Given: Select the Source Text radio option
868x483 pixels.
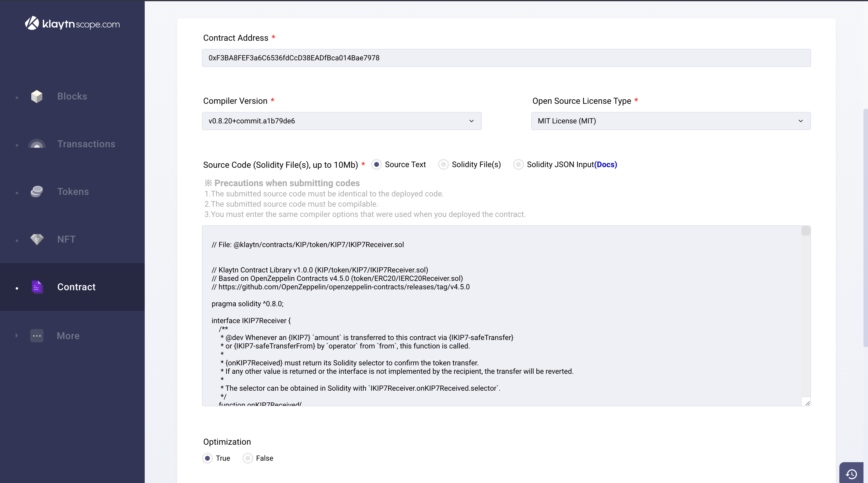Looking at the screenshot, I should tap(376, 164).
